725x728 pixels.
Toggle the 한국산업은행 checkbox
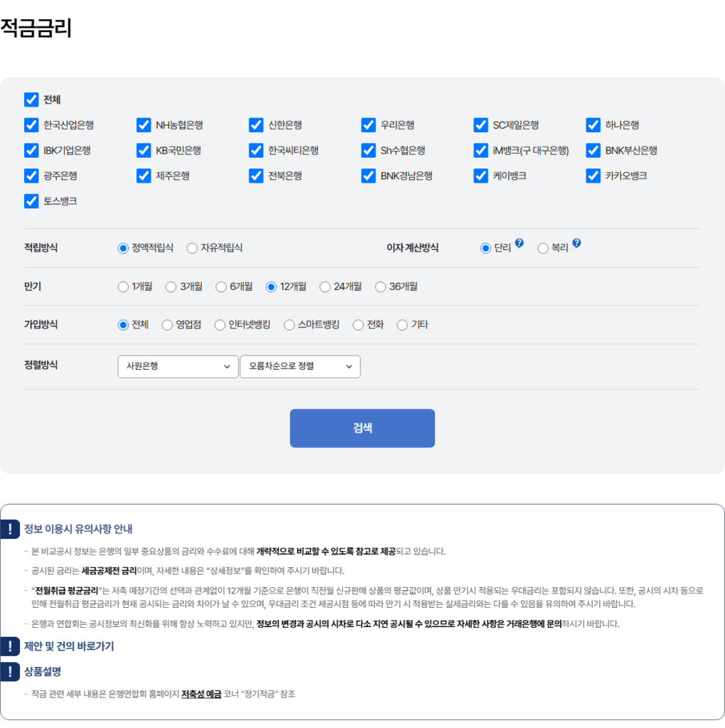tap(31, 125)
